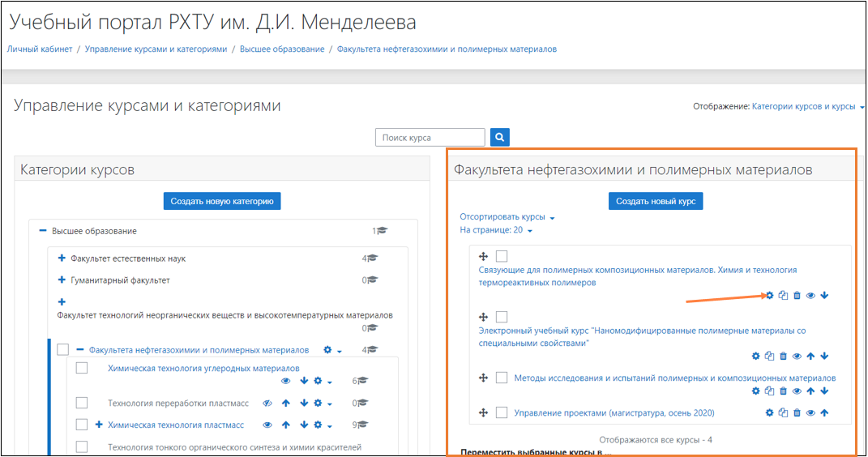The width and height of the screenshot is (868, 457).
Task: Open Отсортировать курсы dropdown
Action: click(x=507, y=217)
